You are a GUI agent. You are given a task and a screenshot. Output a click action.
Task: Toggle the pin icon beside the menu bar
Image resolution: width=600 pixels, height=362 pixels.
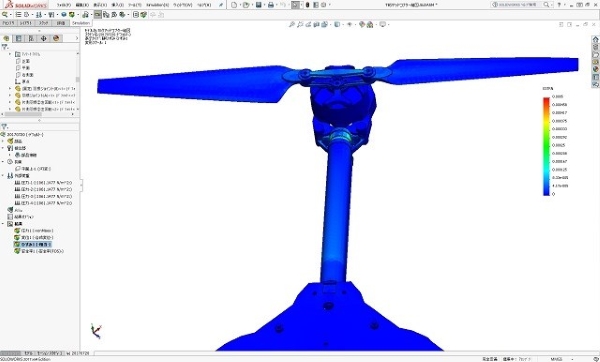click(x=221, y=5)
